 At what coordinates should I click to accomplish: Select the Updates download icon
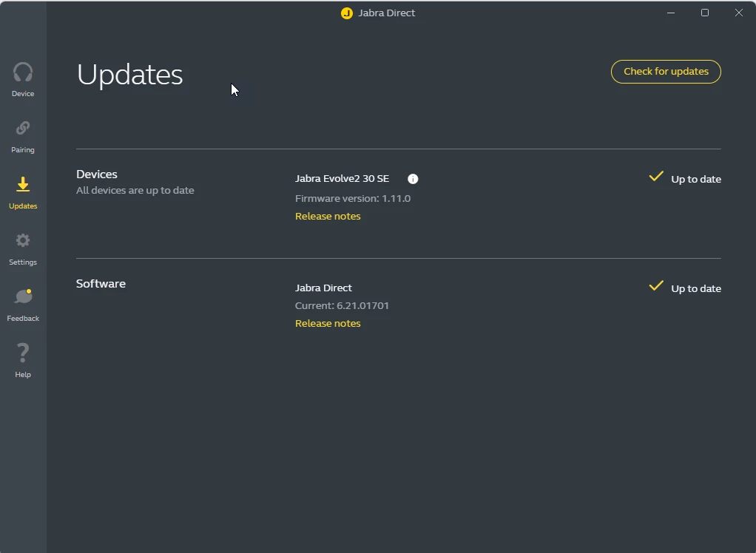click(x=23, y=184)
